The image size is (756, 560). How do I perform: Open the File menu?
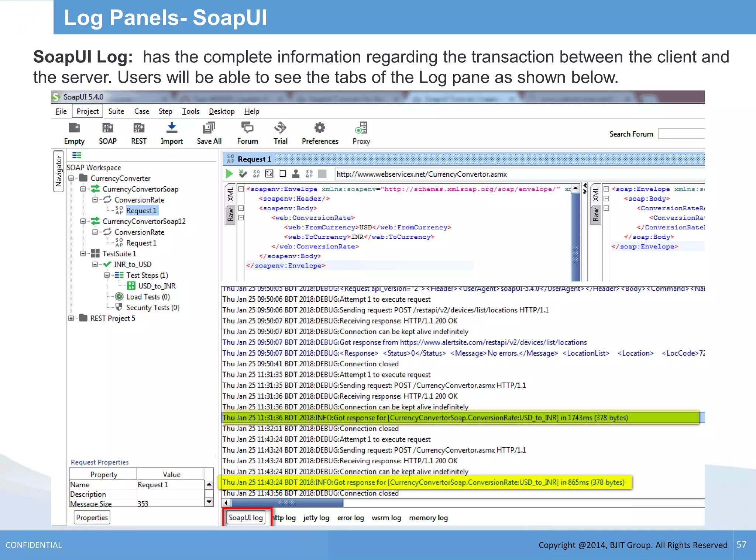pyautogui.click(x=61, y=111)
